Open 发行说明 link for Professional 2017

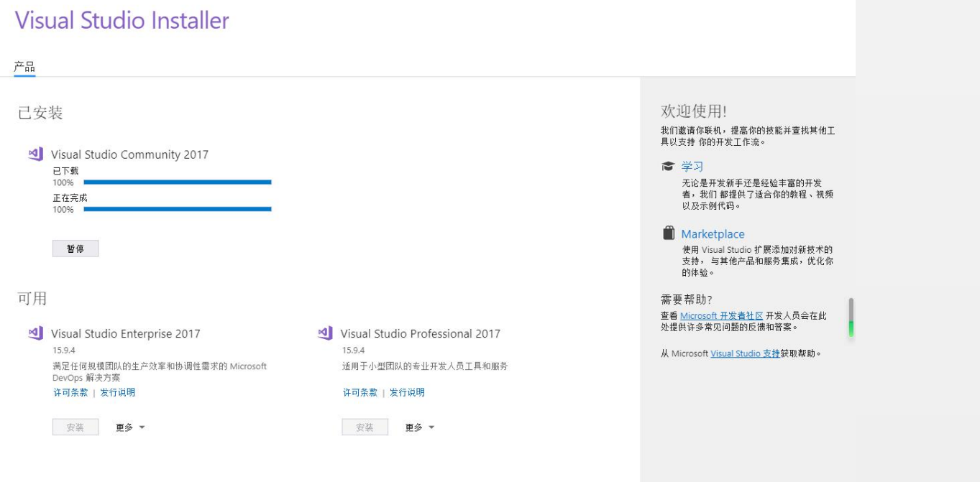point(407,392)
